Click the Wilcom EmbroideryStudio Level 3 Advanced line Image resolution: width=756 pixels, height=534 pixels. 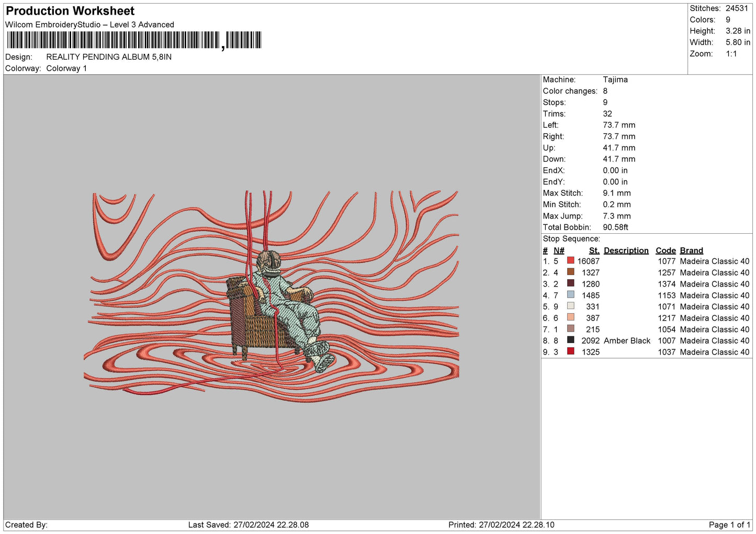89,25
